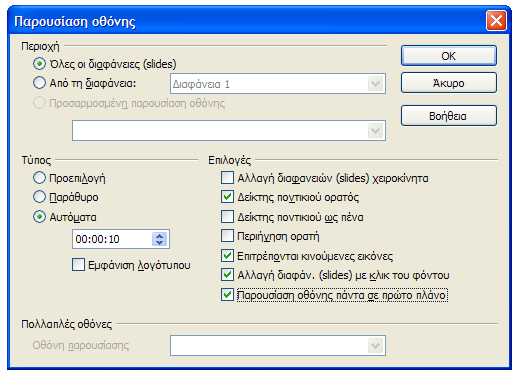Tick 'Αλλαγή διαφανειών (slides) χειροκίνητα' checkbox
The image size is (524, 375).
(227, 178)
